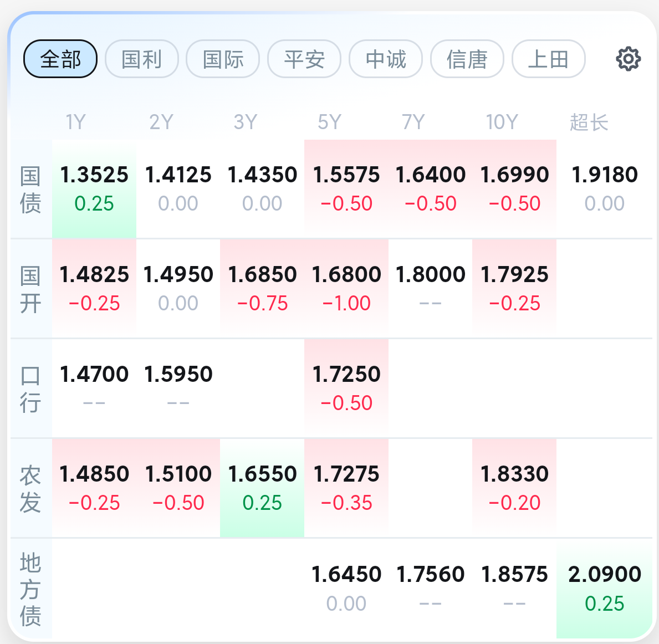Screen dimensions: 659x644
Task: Click the 10Y column header
Action: coord(502,122)
